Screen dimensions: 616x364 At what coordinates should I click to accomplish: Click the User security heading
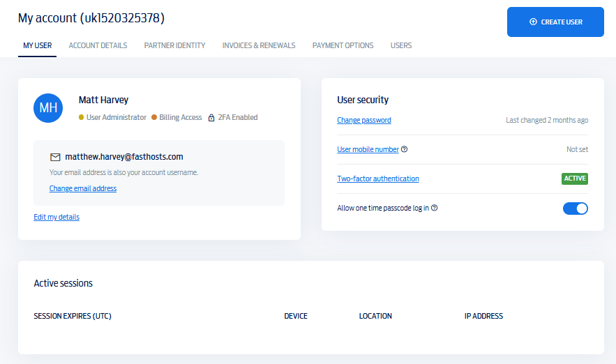[363, 100]
